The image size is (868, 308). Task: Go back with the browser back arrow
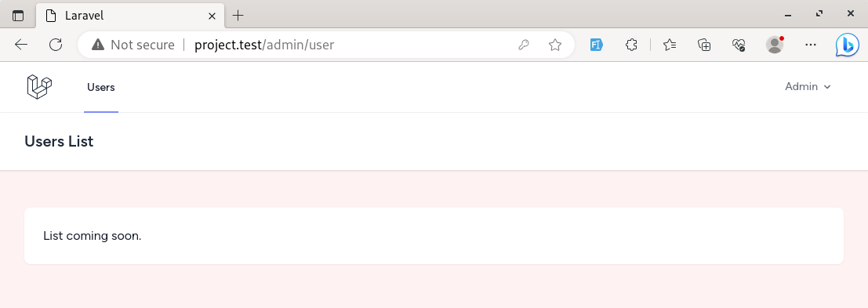click(21, 45)
